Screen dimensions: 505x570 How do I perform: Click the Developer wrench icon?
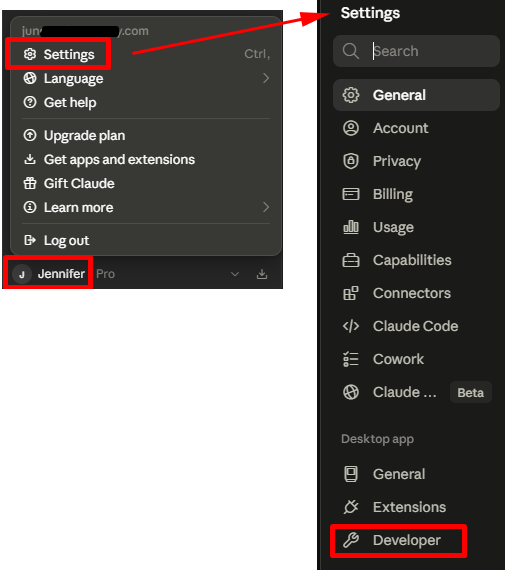(351, 540)
